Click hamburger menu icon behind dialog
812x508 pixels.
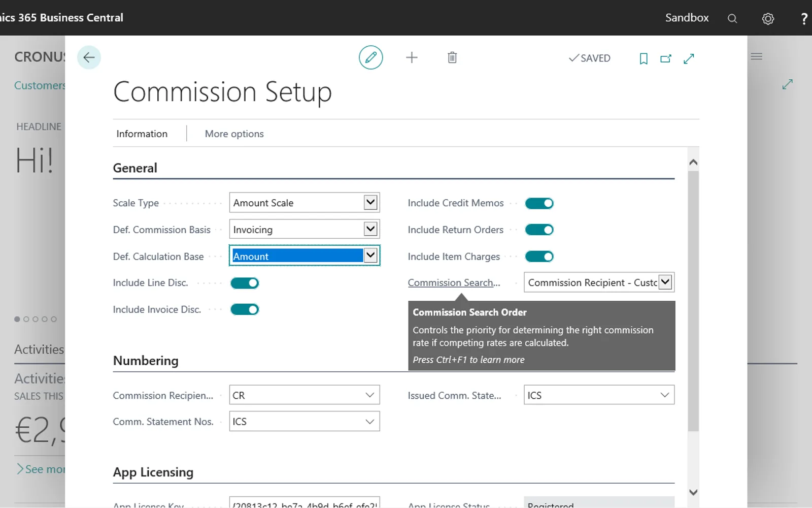click(757, 56)
